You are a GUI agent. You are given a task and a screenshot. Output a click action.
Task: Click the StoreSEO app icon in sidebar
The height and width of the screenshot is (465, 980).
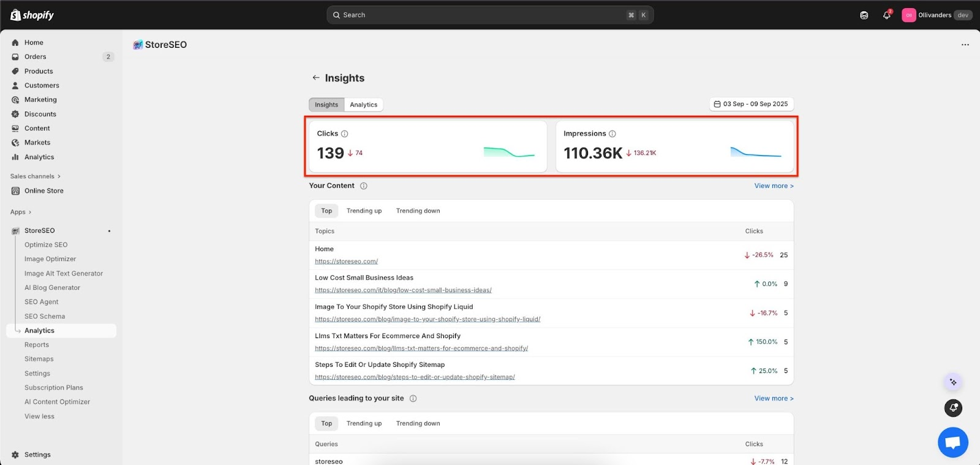tap(15, 231)
